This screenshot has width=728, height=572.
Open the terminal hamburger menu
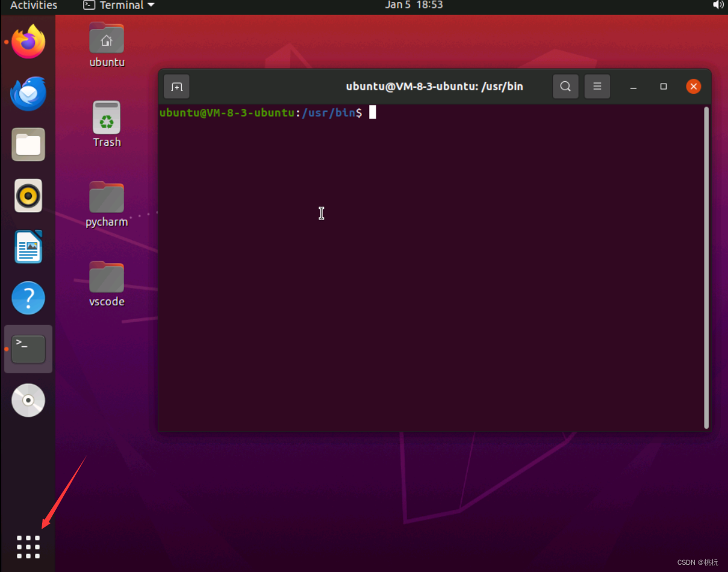(597, 86)
